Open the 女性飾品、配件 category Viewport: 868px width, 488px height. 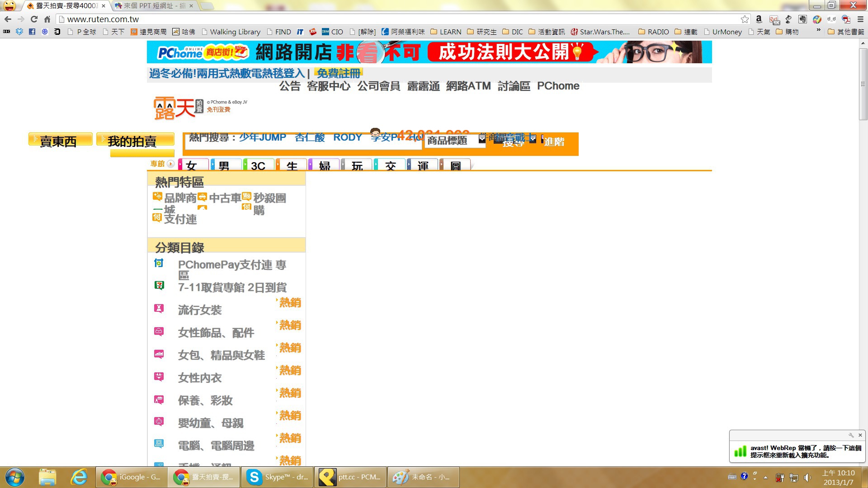click(x=216, y=333)
